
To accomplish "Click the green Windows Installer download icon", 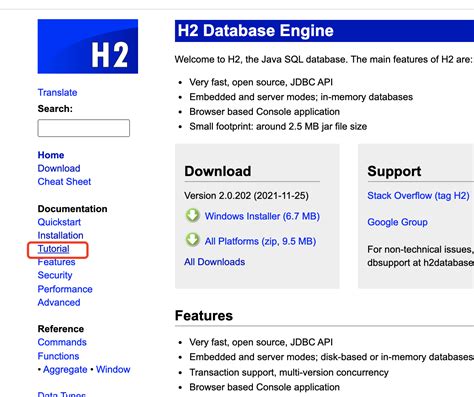I will click(192, 216).
